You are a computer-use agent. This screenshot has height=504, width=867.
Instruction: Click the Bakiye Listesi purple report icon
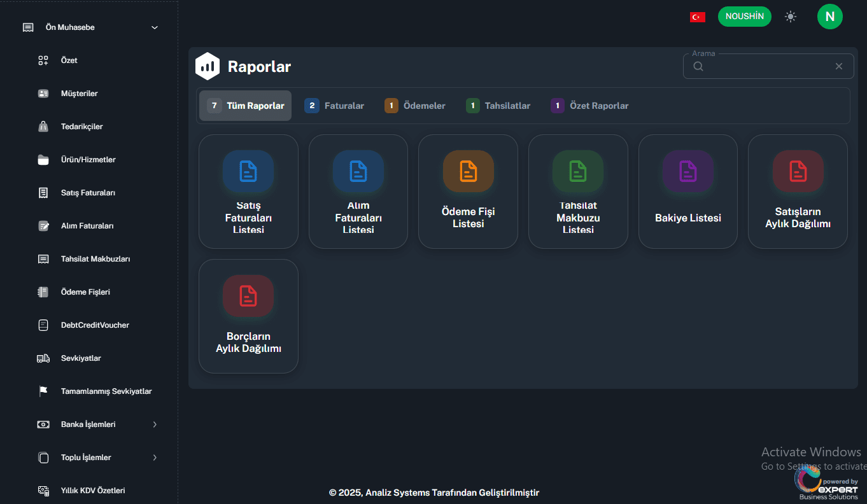coord(687,171)
